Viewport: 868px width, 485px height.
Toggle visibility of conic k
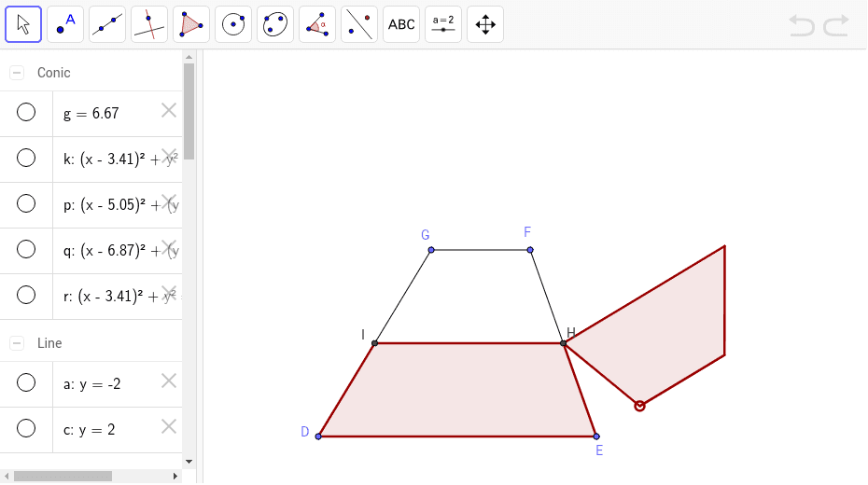click(x=26, y=159)
